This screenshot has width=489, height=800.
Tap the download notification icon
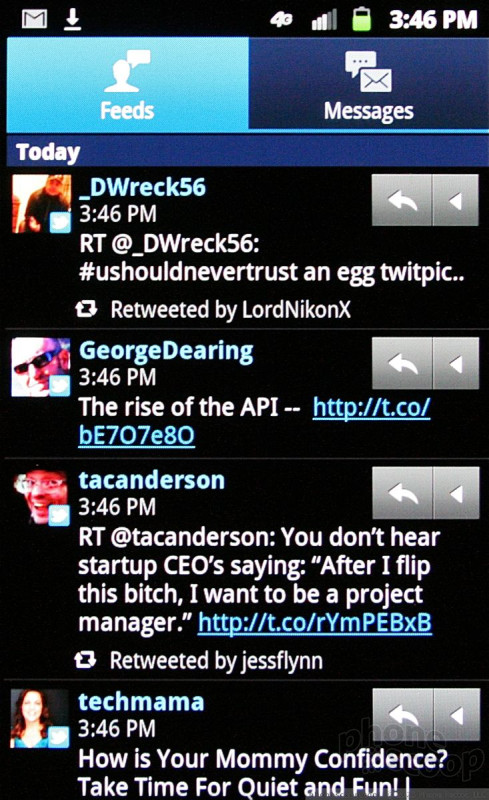click(72, 19)
